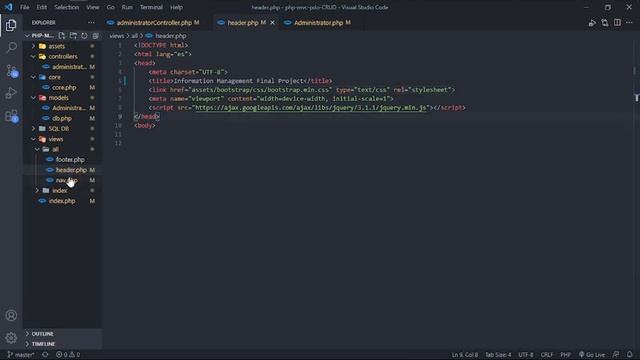Select PHP language mode in status bar
This screenshot has height=360, width=640.
565,355
